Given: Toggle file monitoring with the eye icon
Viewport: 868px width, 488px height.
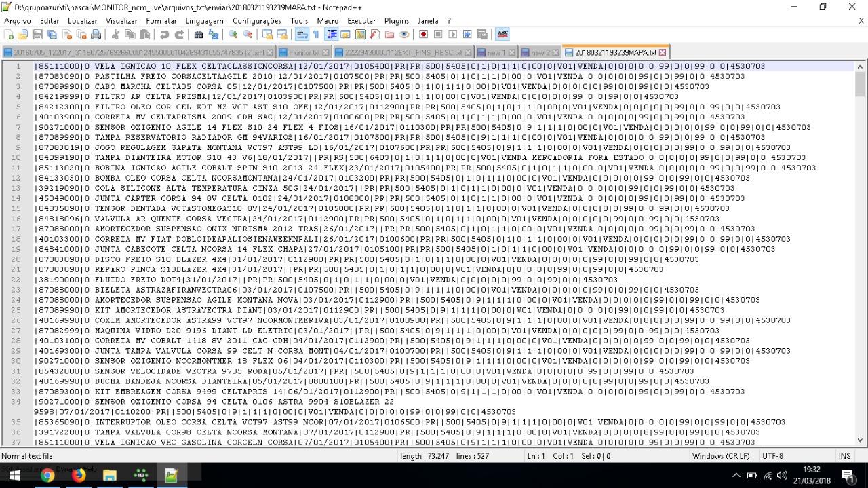Looking at the screenshot, I should click(404, 35).
